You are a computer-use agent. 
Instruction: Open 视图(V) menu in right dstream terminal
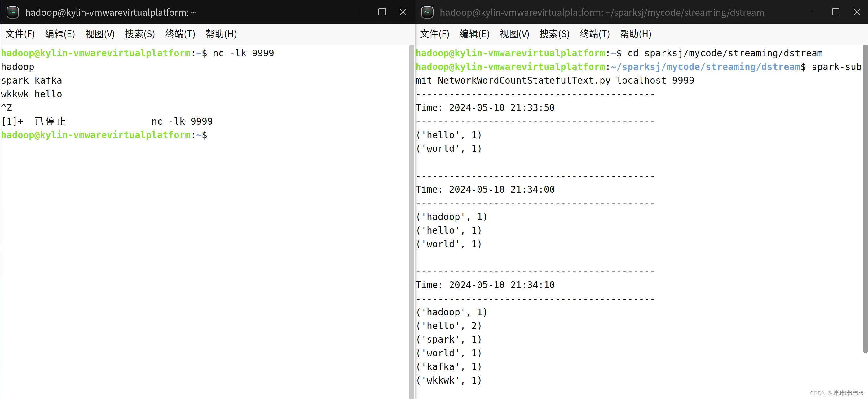(514, 34)
